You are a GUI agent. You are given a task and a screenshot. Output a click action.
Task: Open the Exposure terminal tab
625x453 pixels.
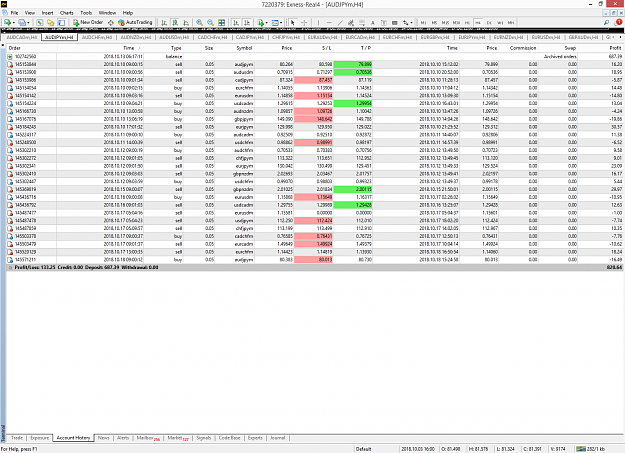39,438
